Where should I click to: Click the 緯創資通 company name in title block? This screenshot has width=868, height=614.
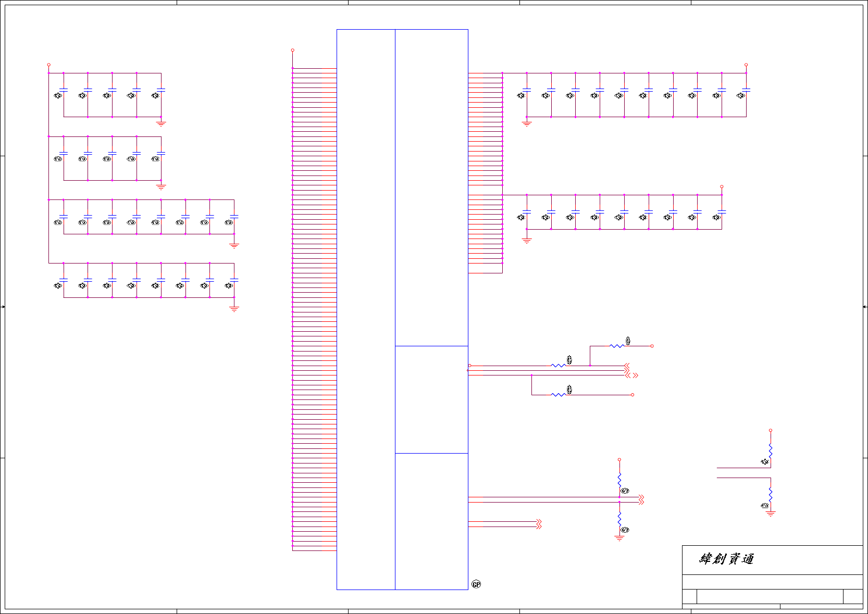[x=726, y=559]
